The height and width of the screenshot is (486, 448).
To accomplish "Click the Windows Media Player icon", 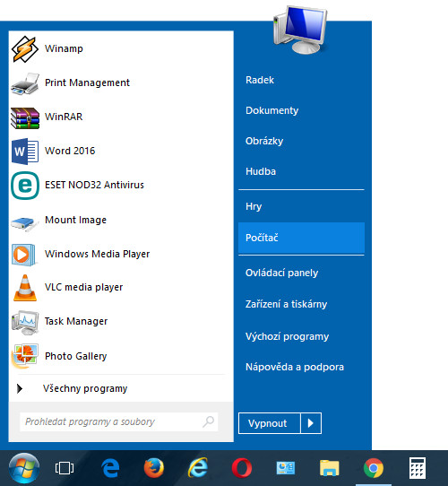I will click(24, 255).
